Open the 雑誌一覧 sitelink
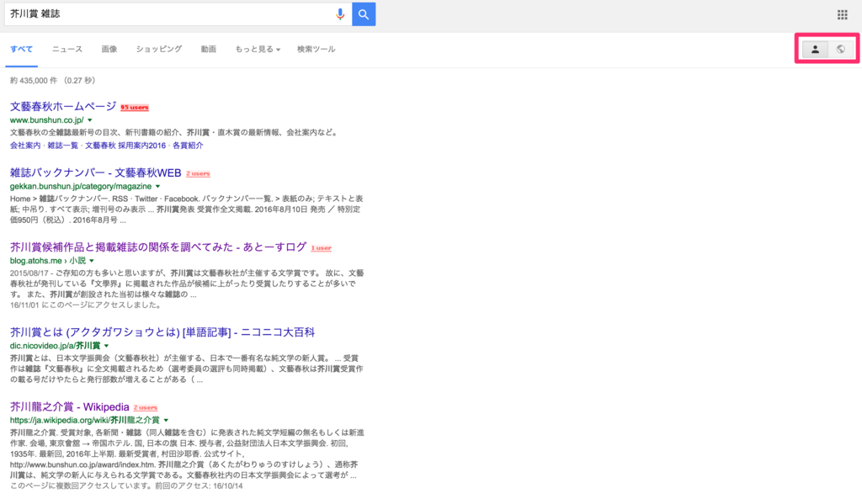 click(62, 146)
